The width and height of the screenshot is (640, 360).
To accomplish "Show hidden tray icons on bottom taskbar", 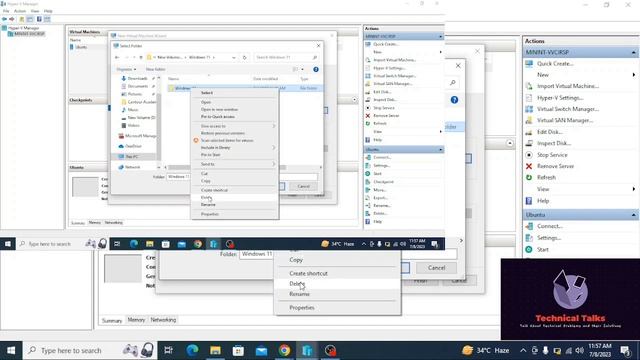I will coord(523,350).
